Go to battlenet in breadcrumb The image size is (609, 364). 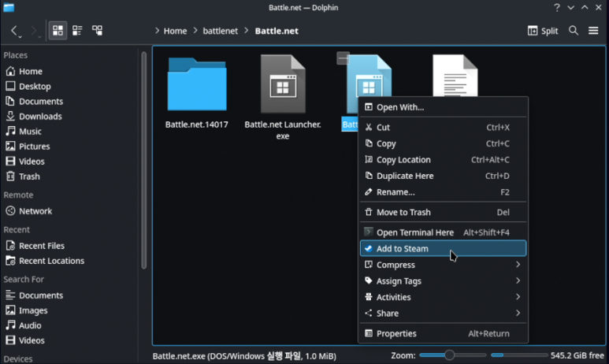[221, 31]
